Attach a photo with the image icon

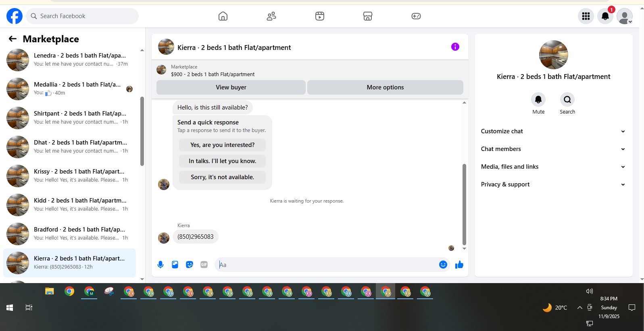[x=175, y=265]
